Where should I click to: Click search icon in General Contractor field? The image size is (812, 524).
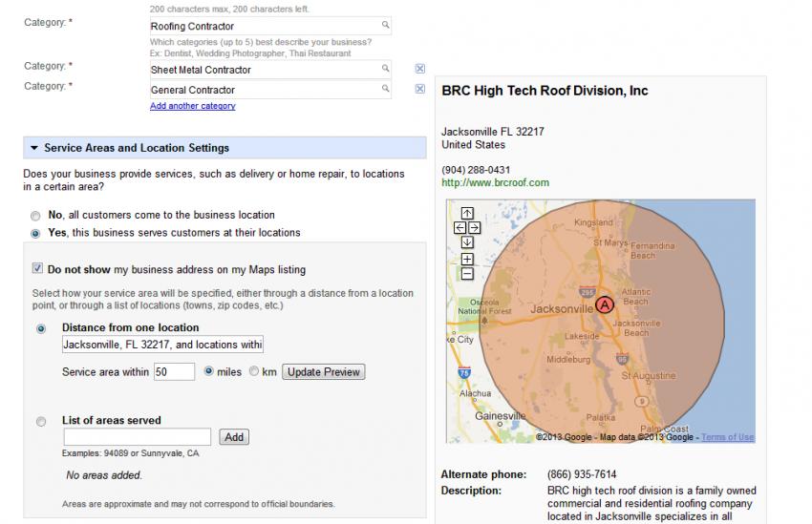[x=385, y=89]
